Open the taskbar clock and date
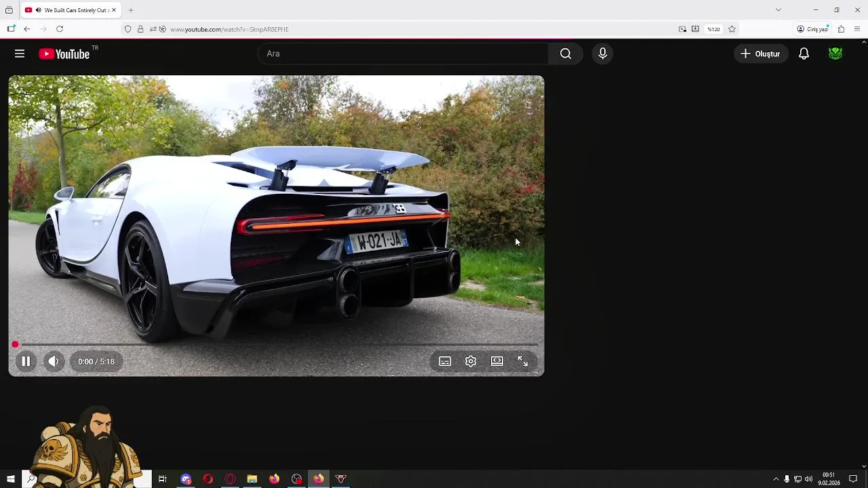868x488 pixels. pos(829,479)
